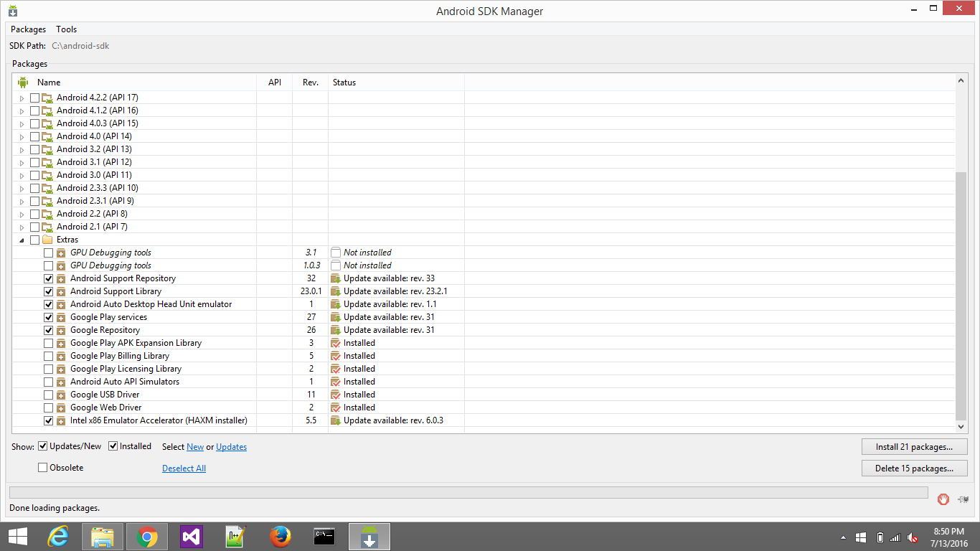Open Firefox from the taskbar

click(281, 537)
